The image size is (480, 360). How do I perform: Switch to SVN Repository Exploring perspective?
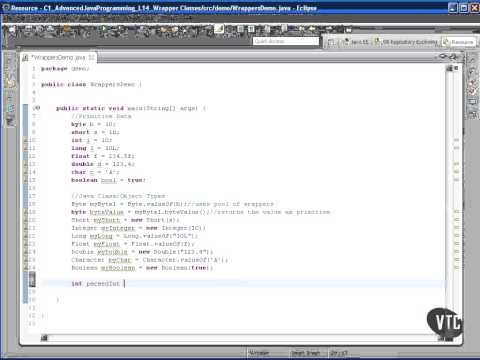click(406, 42)
